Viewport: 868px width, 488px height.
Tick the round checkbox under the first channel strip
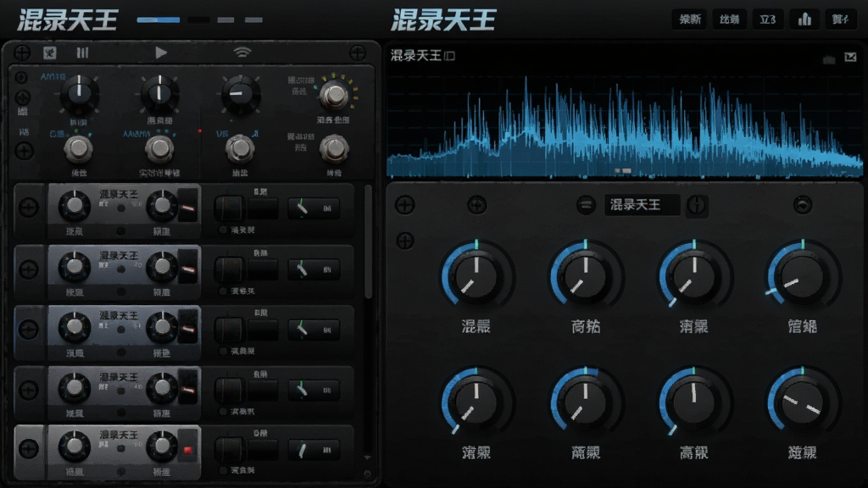(x=223, y=230)
